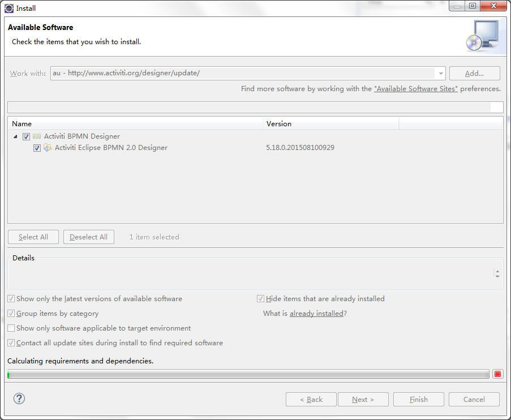Click the Activiti Eclipse BPMN 2.0 Designer feature icon
This screenshot has width=511, height=420.
(x=48, y=148)
